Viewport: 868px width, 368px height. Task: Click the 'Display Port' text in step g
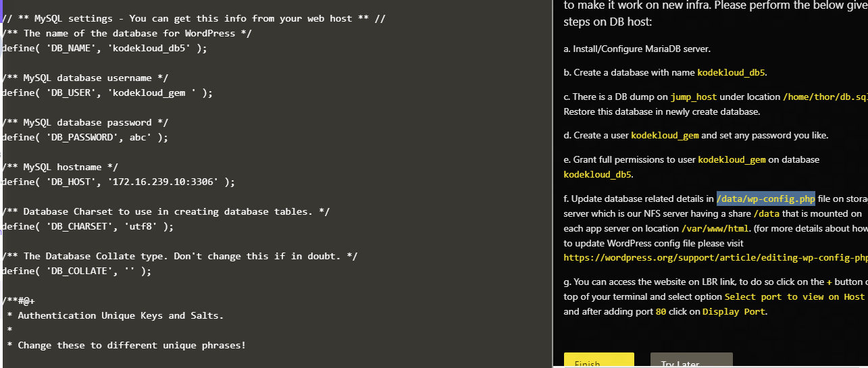734,312
